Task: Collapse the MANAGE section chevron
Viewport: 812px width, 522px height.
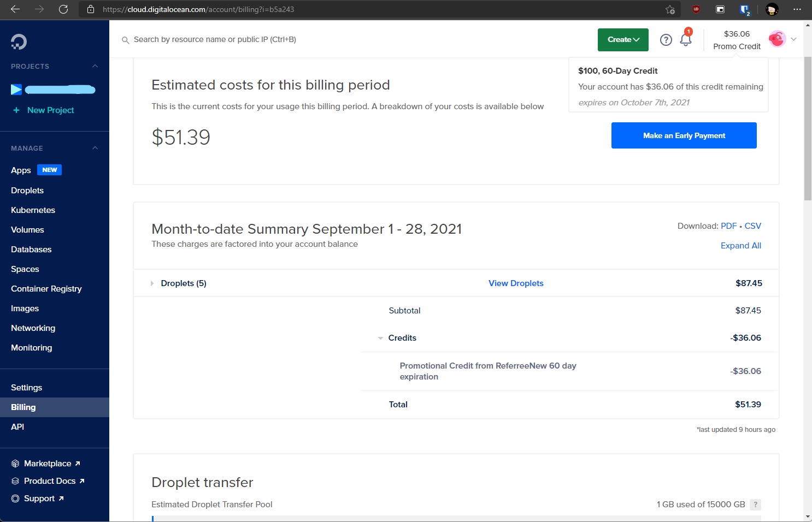Action: coord(95,148)
